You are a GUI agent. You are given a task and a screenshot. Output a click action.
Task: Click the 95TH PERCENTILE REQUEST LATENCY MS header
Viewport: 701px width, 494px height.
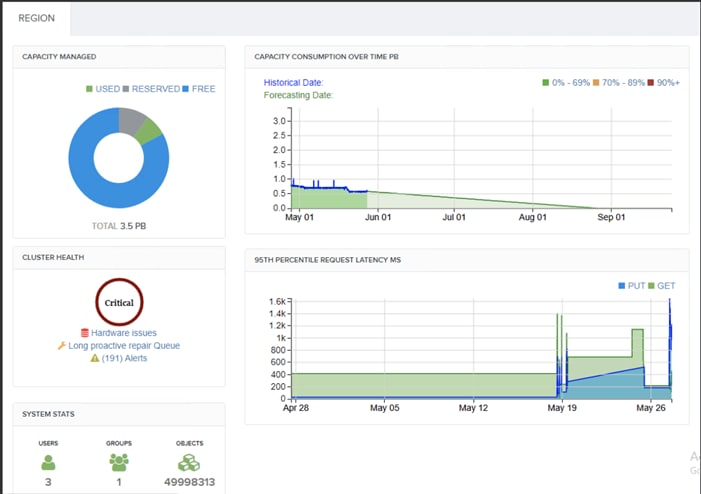click(467, 260)
